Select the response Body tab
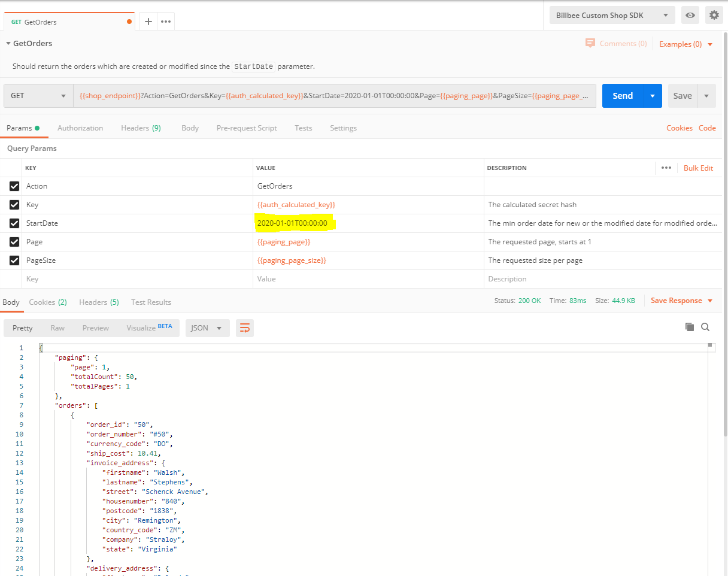Viewport: 728px width, 576px height. pyautogui.click(x=11, y=302)
